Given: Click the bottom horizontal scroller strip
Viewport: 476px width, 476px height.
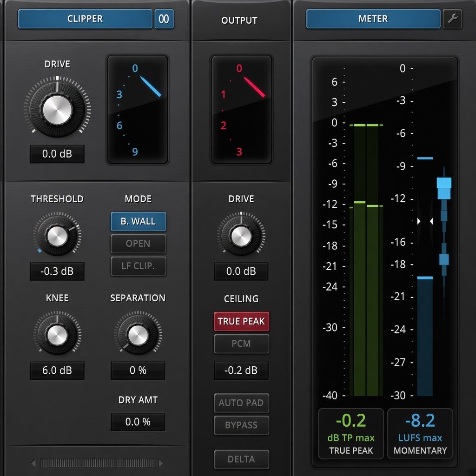Looking at the screenshot, I should 97,463.
